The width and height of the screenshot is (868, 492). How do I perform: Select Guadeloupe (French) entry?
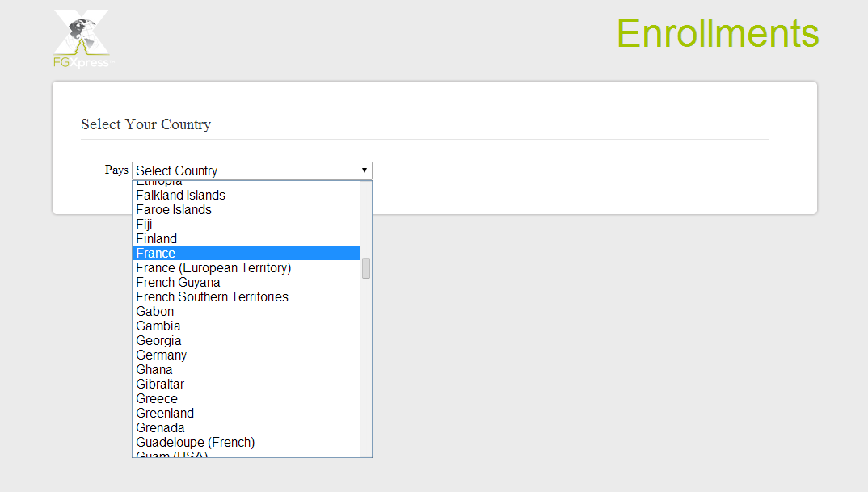(246, 442)
